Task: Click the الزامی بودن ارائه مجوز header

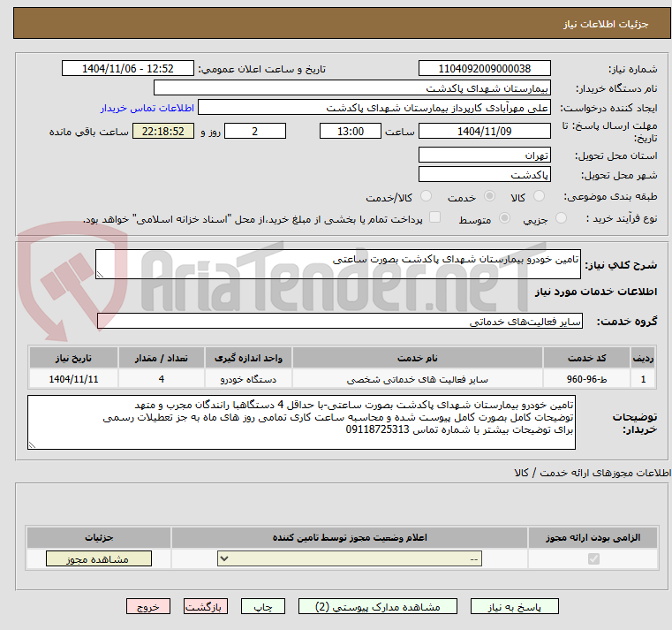Action: [593, 537]
